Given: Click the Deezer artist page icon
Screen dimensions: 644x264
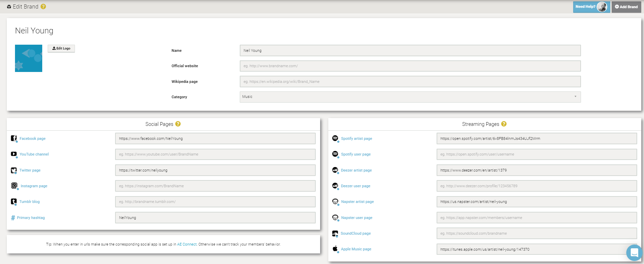Looking at the screenshot, I should pyautogui.click(x=335, y=170).
